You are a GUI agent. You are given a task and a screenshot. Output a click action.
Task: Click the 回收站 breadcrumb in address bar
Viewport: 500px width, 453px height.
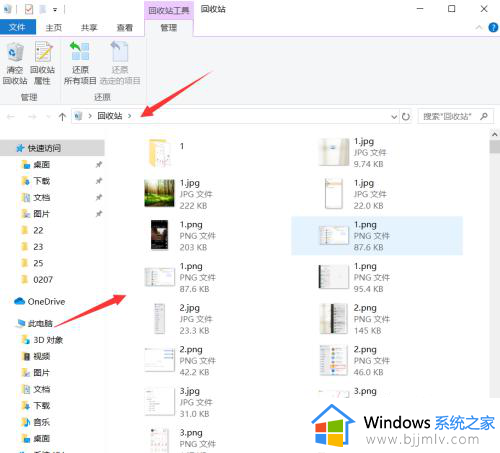pos(110,116)
